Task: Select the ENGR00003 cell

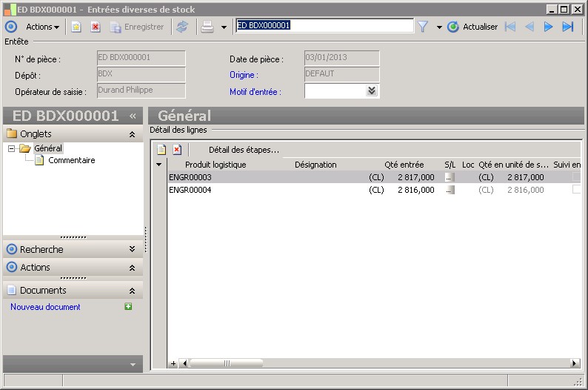Action: click(x=190, y=177)
